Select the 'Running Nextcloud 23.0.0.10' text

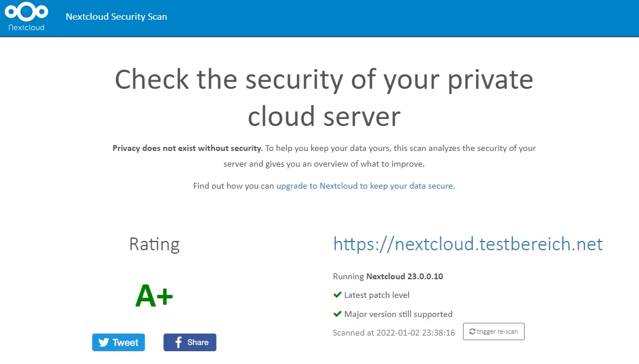coord(388,276)
